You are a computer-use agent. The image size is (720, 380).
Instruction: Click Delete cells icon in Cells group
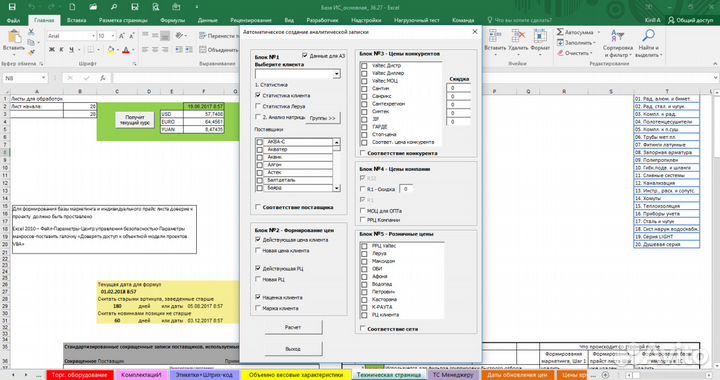point(518,37)
